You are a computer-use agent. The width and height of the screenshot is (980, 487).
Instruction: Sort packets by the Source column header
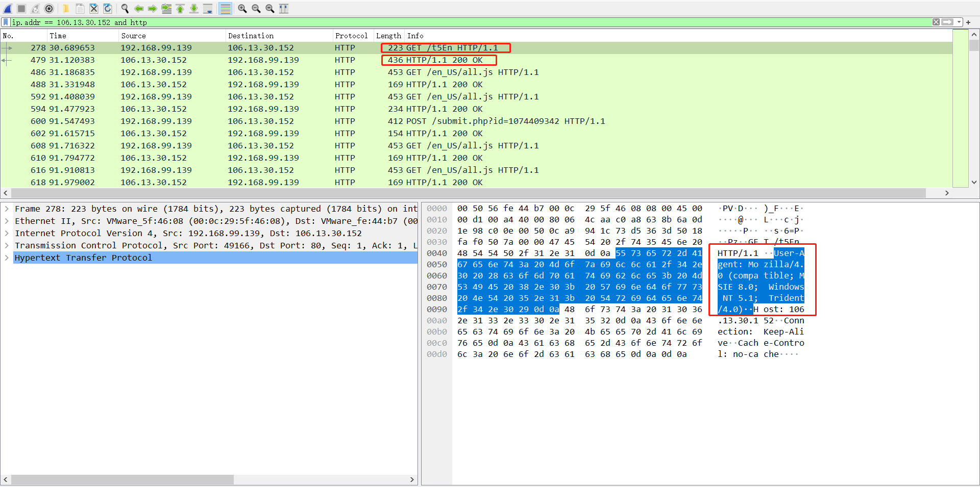[134, 36]
